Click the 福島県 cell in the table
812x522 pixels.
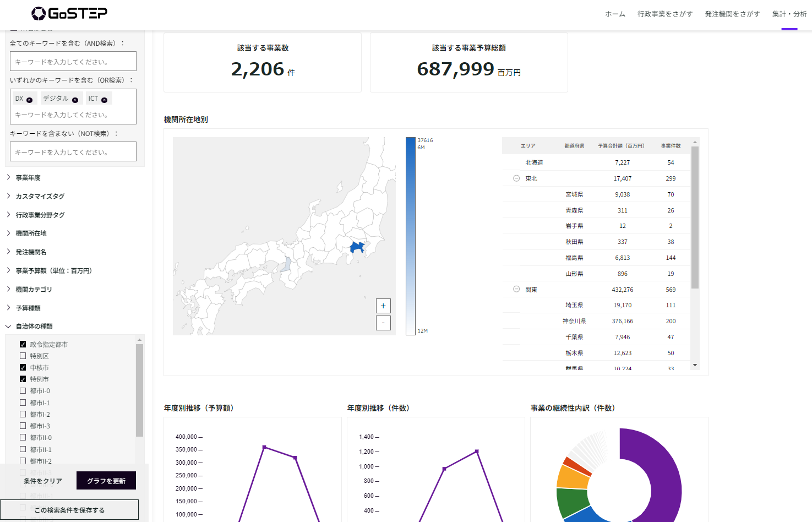tap(574, 258)
